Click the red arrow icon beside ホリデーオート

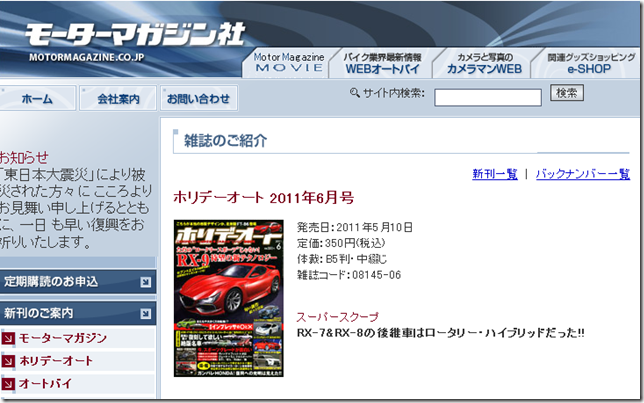pos(8,361)
